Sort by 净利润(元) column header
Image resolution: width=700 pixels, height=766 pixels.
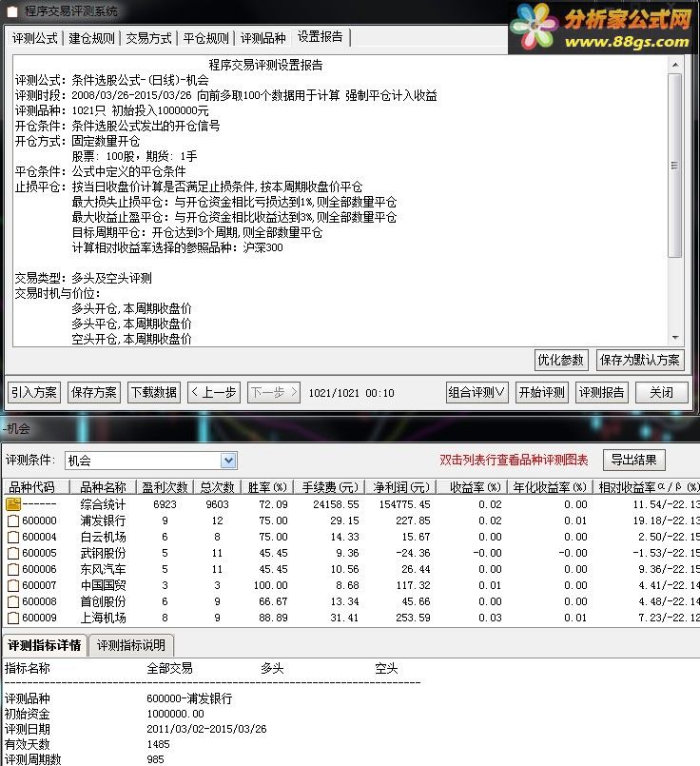click(x=400, y=487)
